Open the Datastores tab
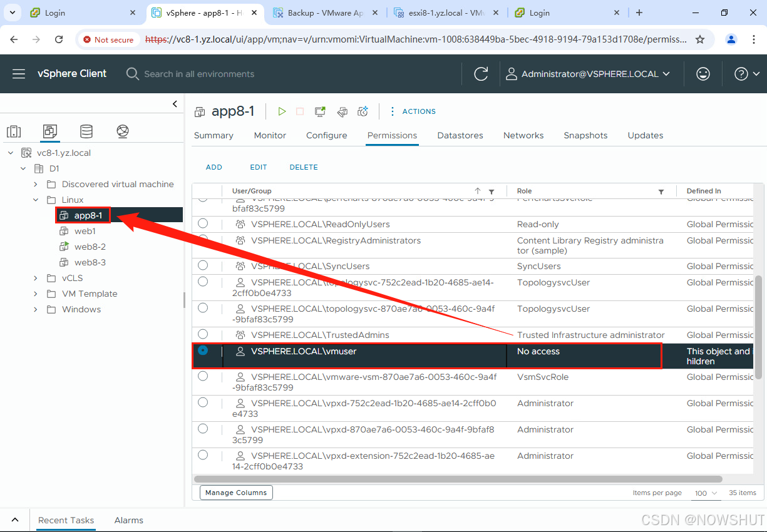 [x=460, y=135]
